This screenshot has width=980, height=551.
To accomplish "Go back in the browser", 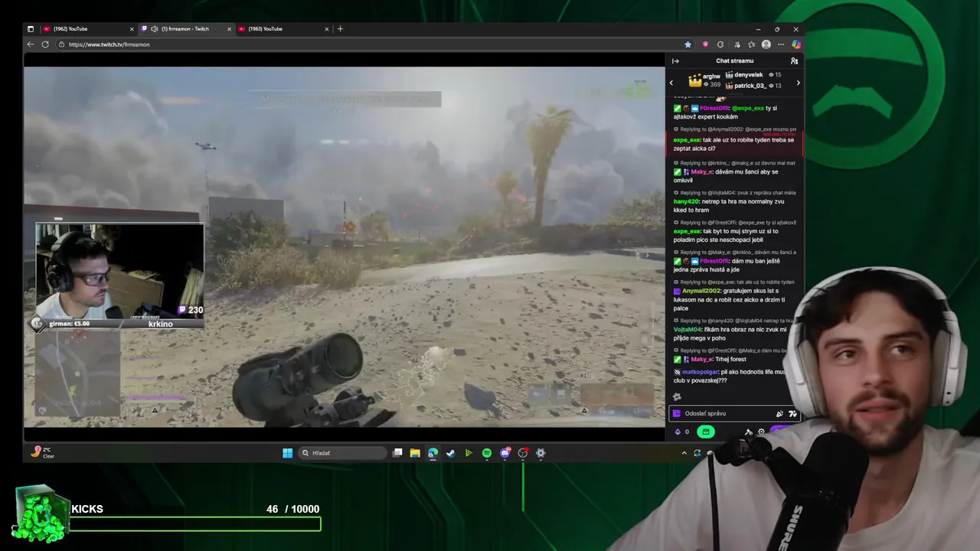I will tap(31, 44).
